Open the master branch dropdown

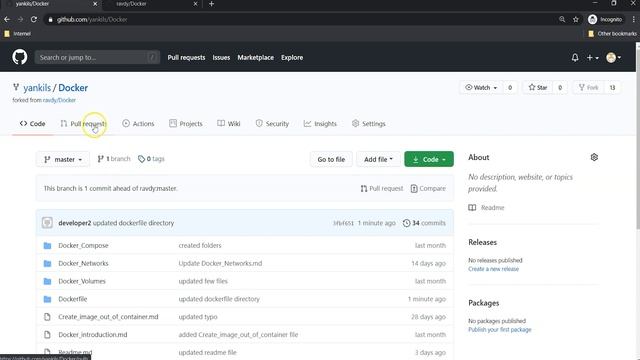click(x=63, y=159)
